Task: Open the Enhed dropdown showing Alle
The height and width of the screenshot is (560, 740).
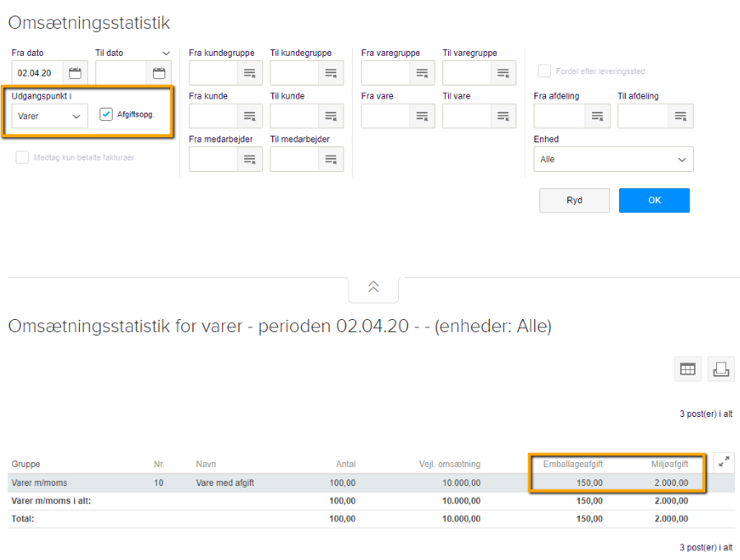Action: coord(613,159)
